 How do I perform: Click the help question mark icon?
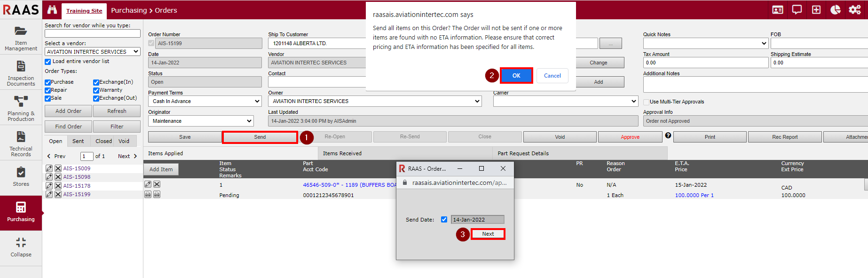tap(668, 135)
